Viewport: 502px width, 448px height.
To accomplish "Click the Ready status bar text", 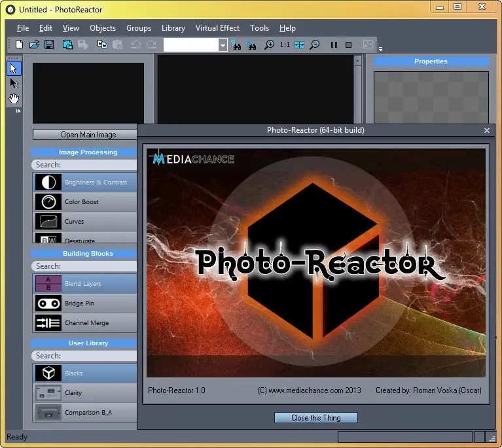I will [17, 437].
